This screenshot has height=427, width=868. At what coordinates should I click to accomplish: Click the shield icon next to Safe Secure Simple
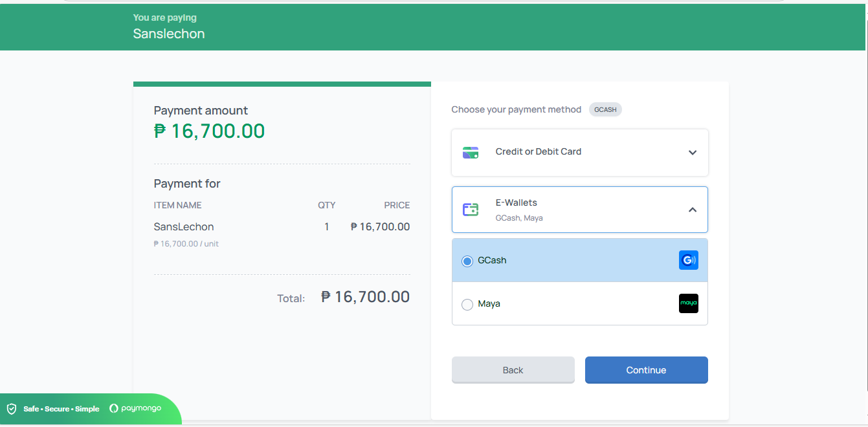[x=11, y=409]
